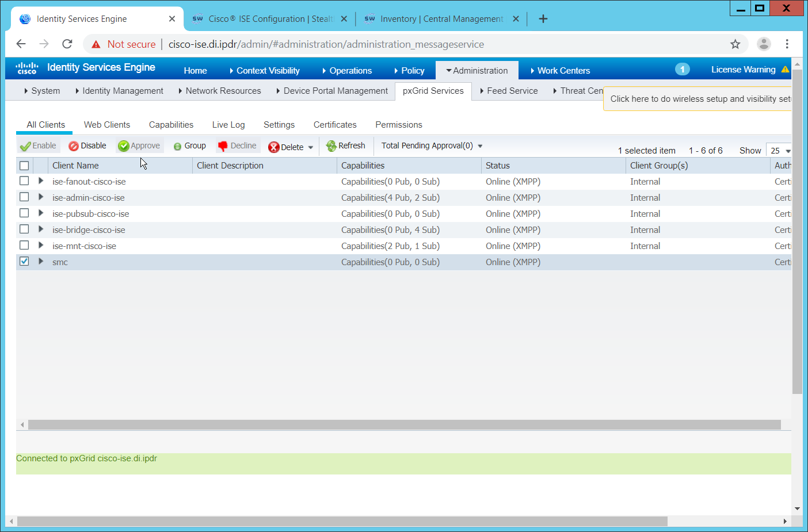Click the red Delete icon

pos(274,147)
